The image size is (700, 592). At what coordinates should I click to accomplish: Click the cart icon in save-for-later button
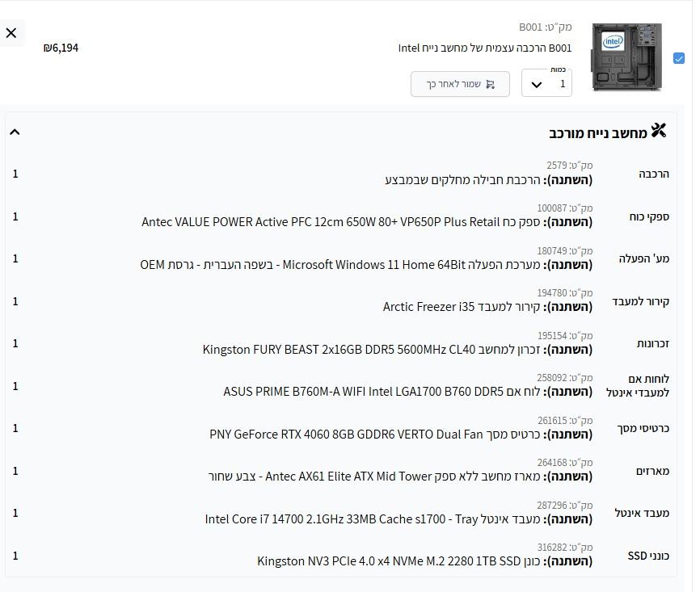tap(490, 84)
